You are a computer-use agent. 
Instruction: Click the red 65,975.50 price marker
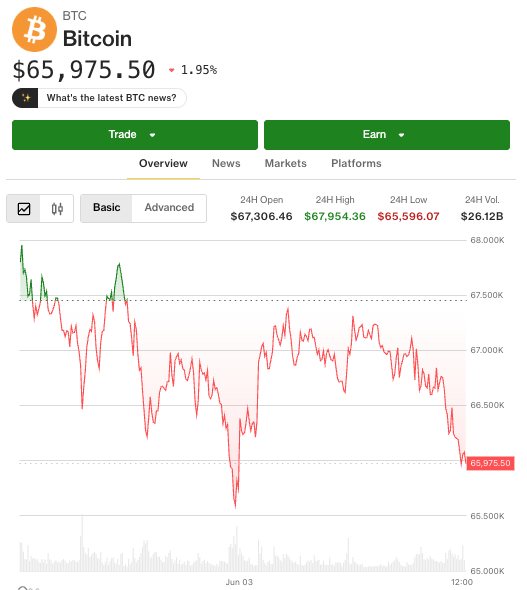coord(490,463)
